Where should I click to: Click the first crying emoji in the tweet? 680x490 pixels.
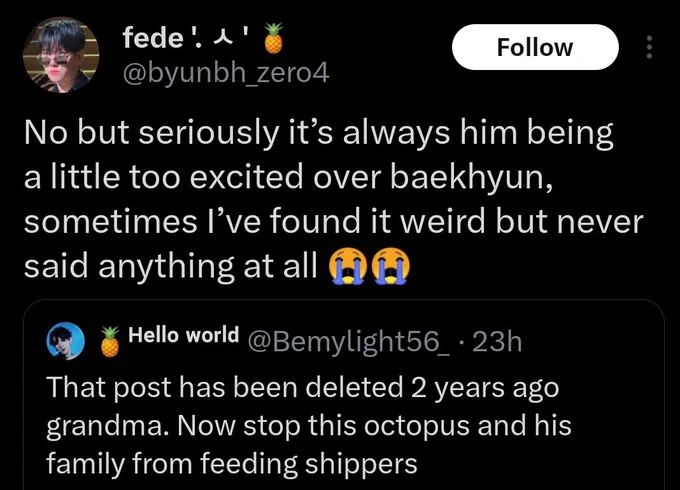[x=349, y=266]
